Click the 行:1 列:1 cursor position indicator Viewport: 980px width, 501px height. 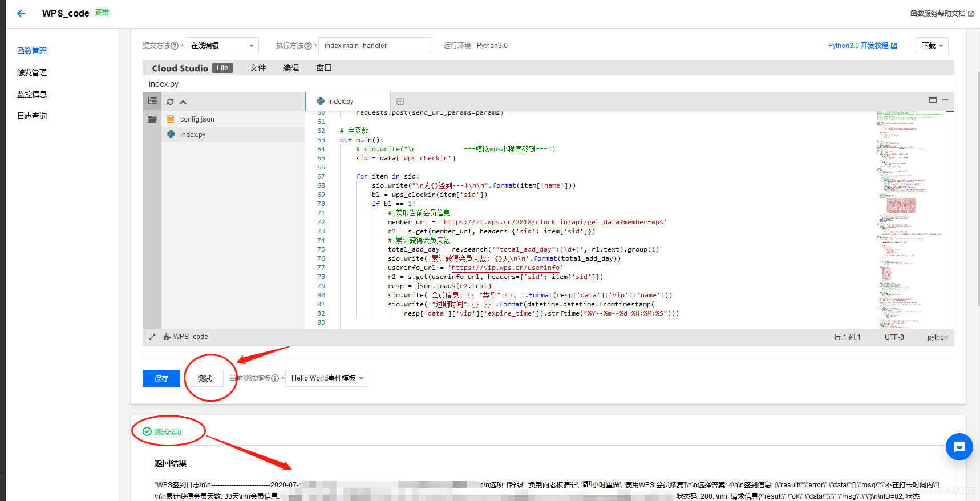click(x=847, y=337)
